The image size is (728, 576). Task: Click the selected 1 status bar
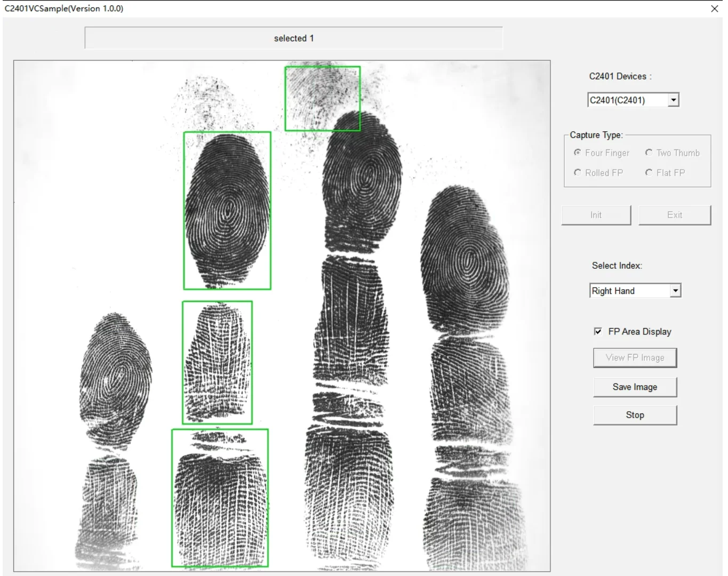[x=293, y=38]
